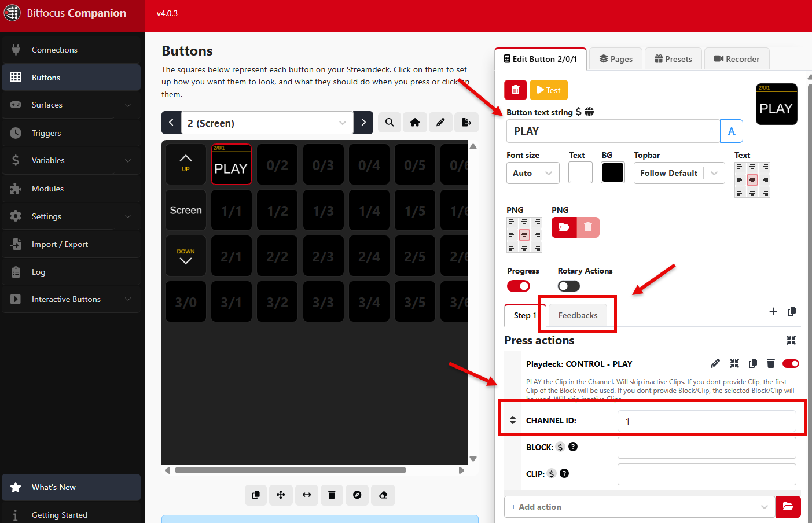
Task: Select the Step 1 tab
Action: pos(524,315)
